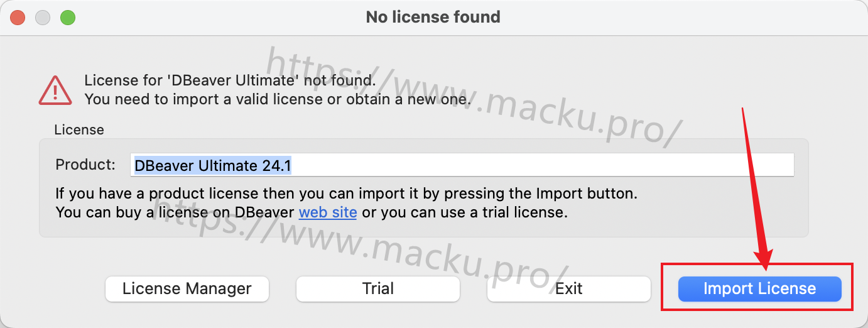Click the 'import a valid license' message line
Viewport: 868px width, 328px height.
[x=277, y=99]
